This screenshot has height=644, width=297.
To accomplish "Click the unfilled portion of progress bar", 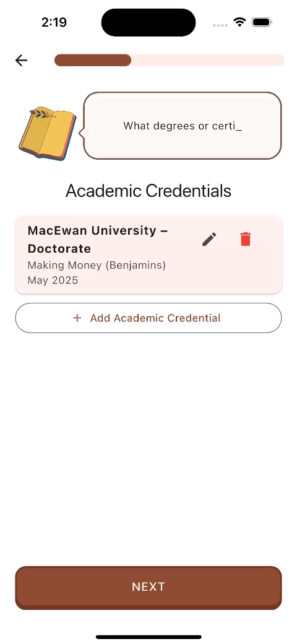I will [208, 60].
